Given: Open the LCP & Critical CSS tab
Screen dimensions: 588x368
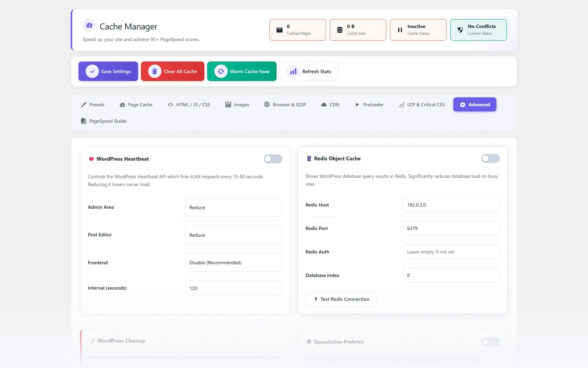Looking at the screenshot, I should click(x=422, y=105).
